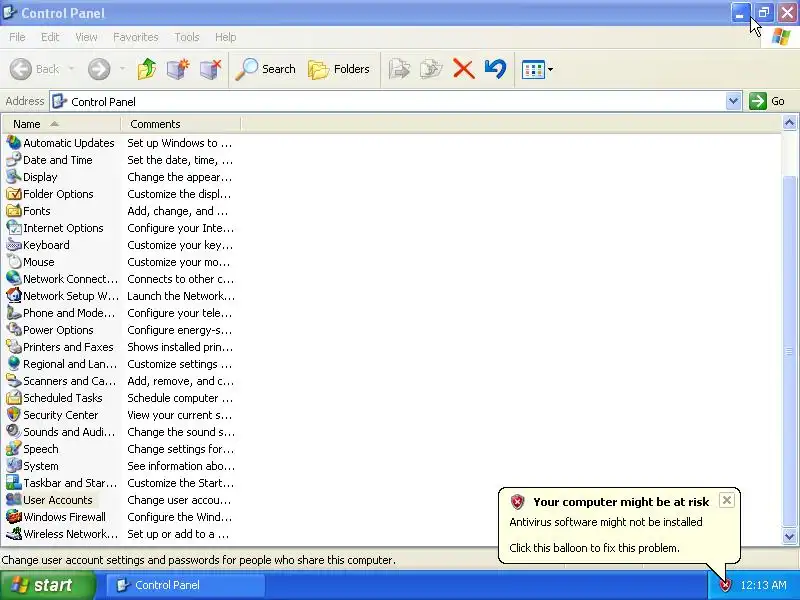Screen dimensions: 800x600
Task: Open the Tools menu
Action: point(186,37)
